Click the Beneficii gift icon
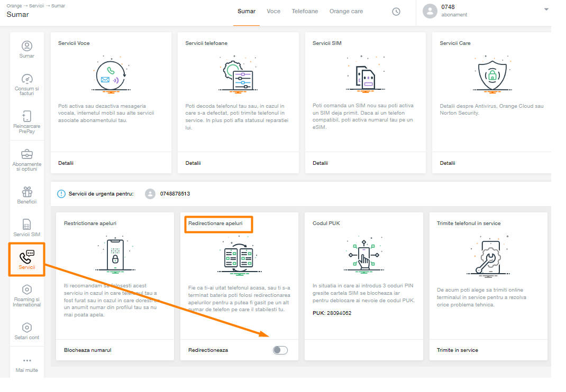This screenshot has width=566, height=392. click(x=26, y=192)
